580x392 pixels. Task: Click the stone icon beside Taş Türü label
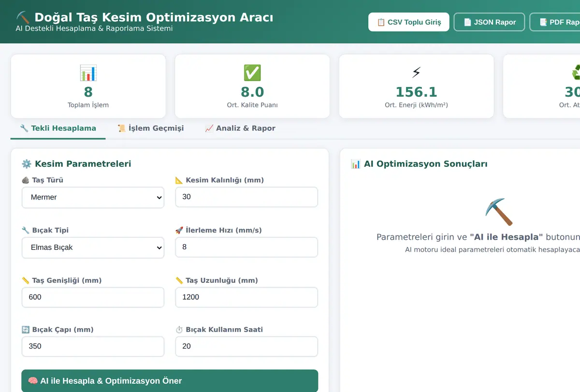[26, 180]
